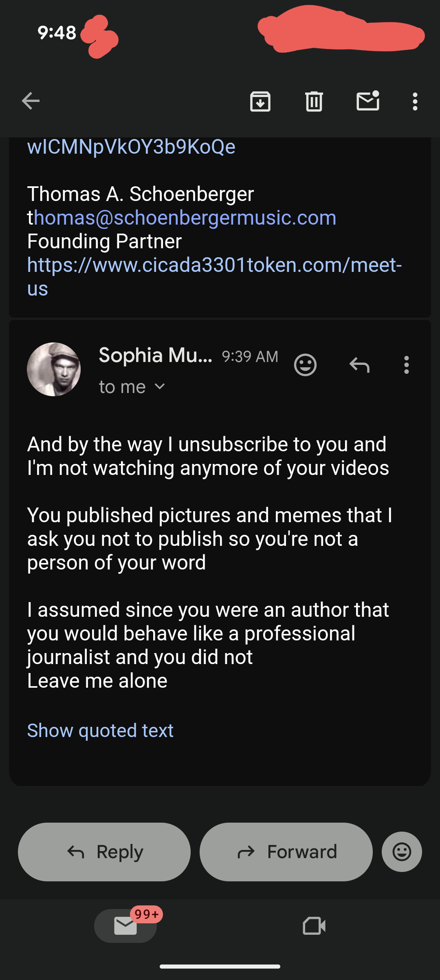
Task: Open more options for Sophia's message
Action: point(406,365)
